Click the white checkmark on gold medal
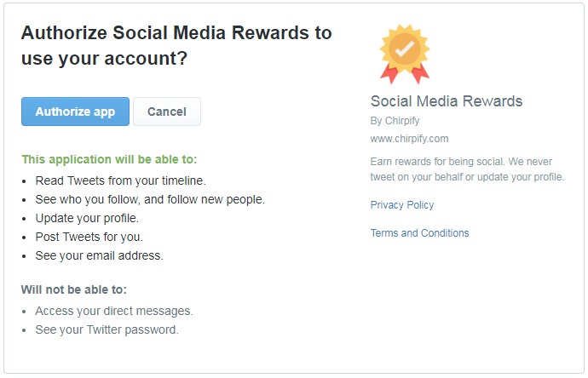The width and height of the screenshot is (588, 378). pyautogui.click(x=405, y=49)
